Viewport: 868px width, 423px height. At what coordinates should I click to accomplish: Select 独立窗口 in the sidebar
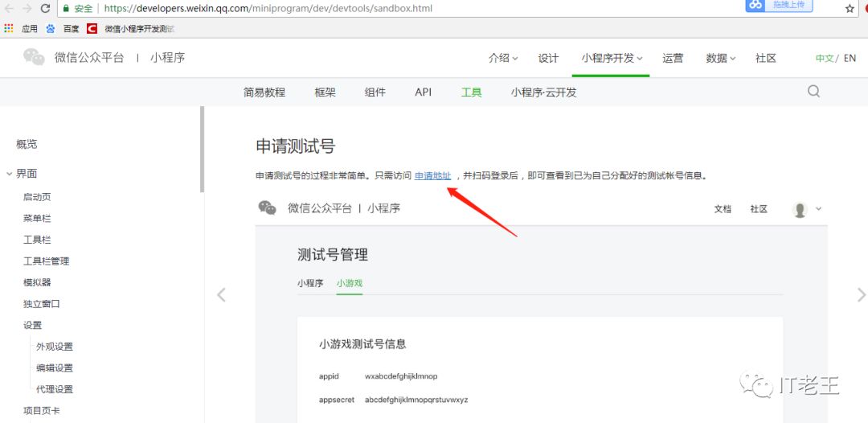pos(42,303)
